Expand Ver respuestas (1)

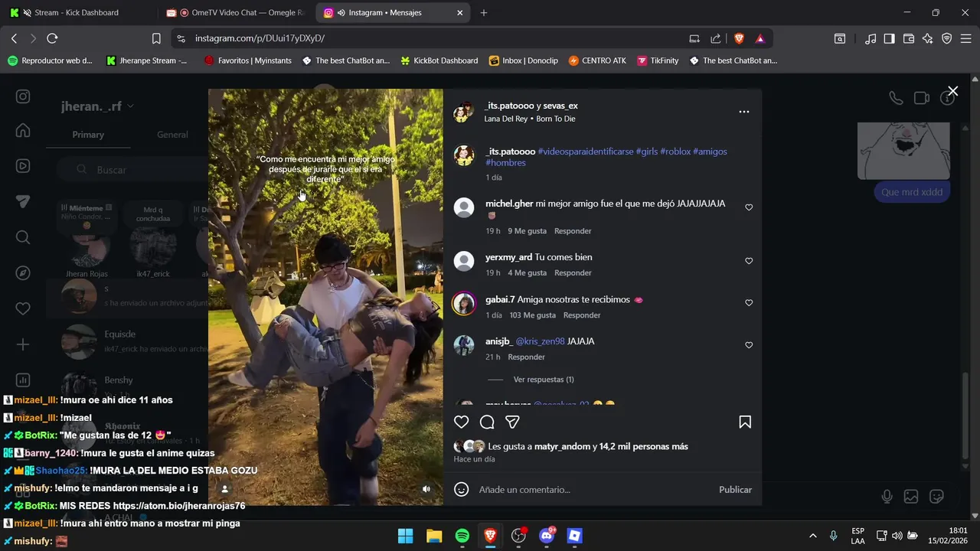point(544,380)
